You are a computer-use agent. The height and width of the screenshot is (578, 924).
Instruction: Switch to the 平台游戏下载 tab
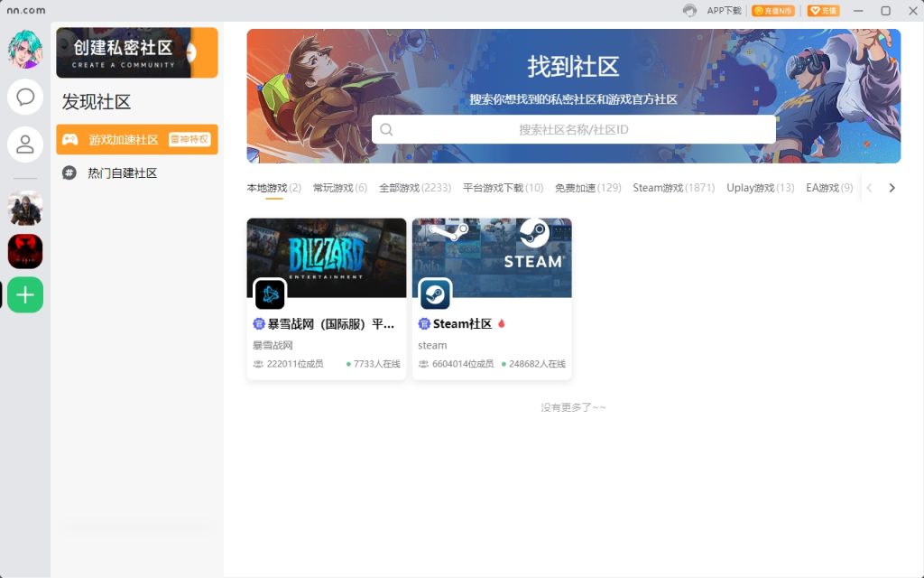click(503, 188)
